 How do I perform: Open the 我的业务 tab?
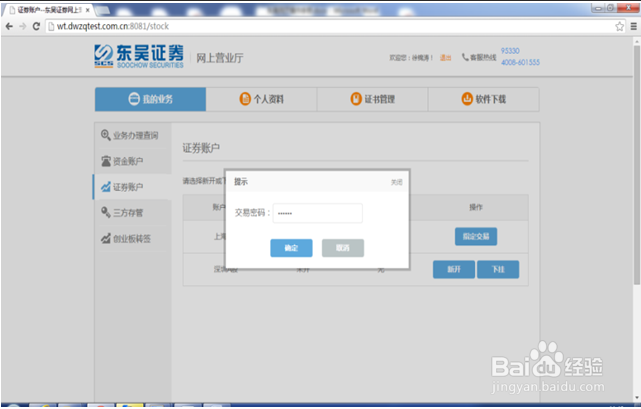point(150,99)
